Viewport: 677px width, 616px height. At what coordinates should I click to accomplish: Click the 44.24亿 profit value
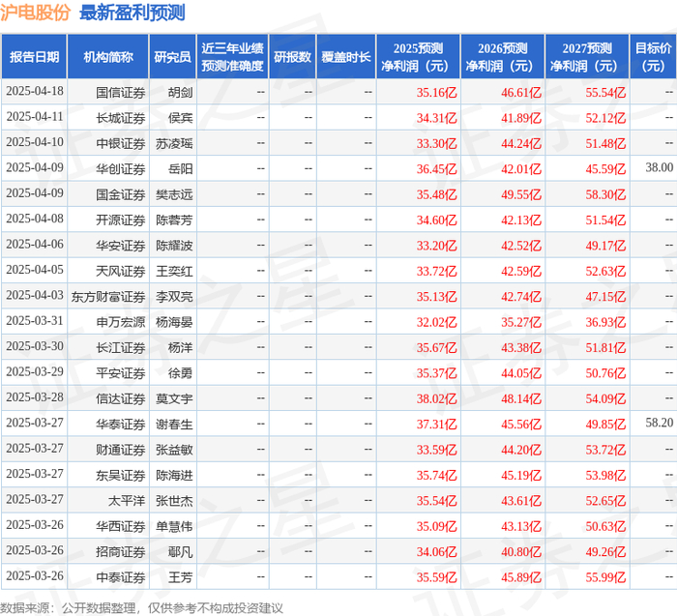(x=521, y=143)
